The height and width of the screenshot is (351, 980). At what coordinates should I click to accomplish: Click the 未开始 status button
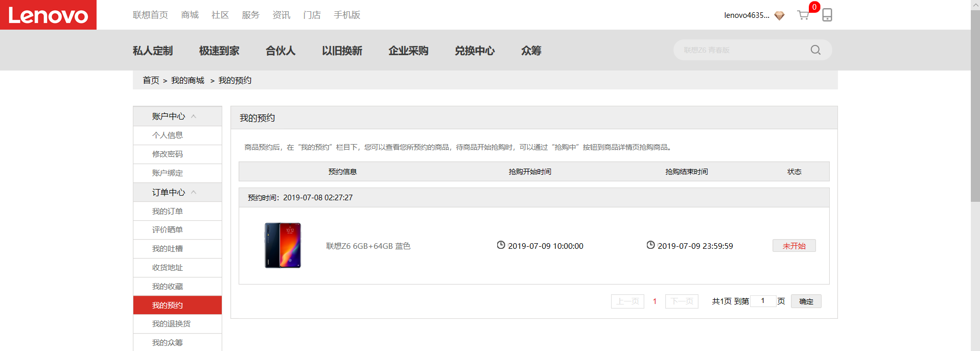[x=794, y=246]
